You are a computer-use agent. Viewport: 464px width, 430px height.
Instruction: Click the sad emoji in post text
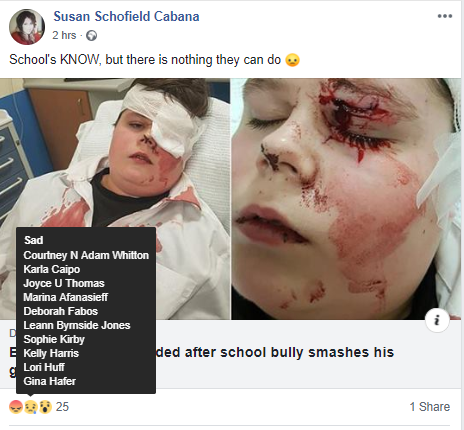click(x=292, y=60)
